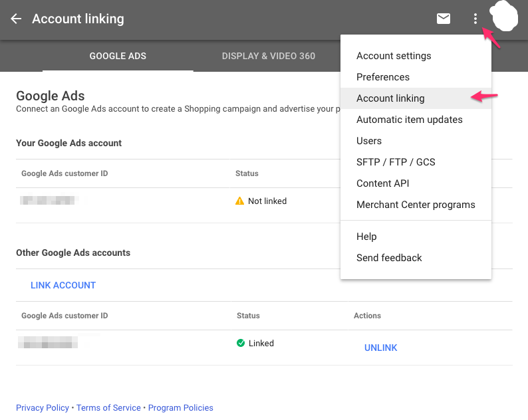Click the yellow Not linked warning icon
Image resolution: width=528 pixels, height=420 pixels.
[240, 201]
